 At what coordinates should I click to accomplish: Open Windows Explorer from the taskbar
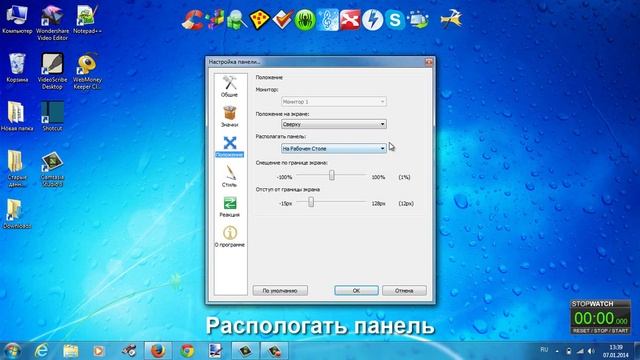pos(71,351)
